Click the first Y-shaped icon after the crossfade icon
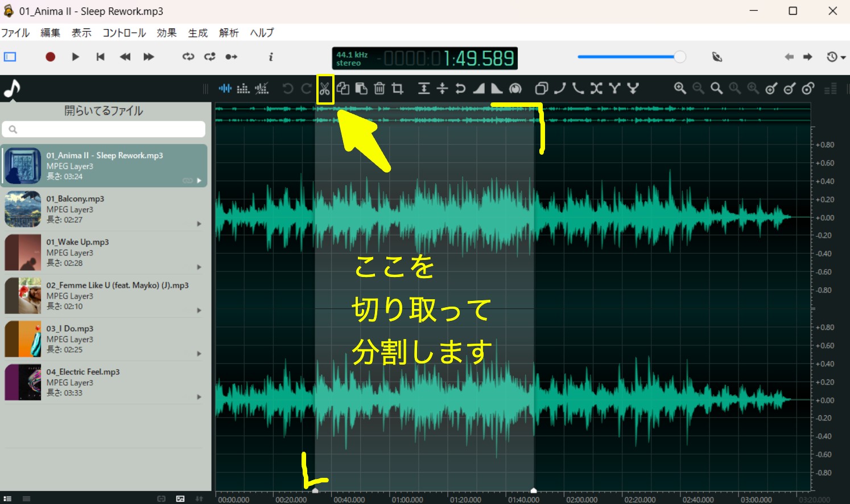Screen dimensions: 850x504 (614, 88)
